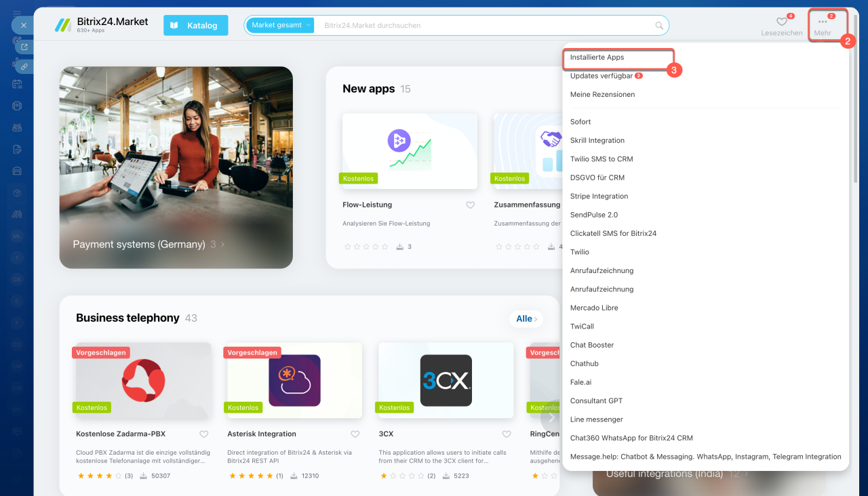Viewport: 868px width, 496px height.
Task: Click the Asterisk Integration app icon
Action: (294, 381)
